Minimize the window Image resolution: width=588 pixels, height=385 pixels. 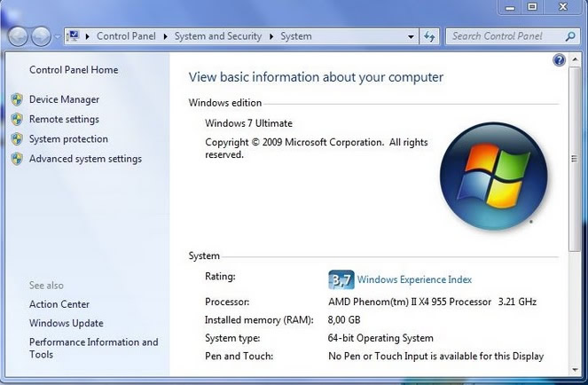coord(510,7)
